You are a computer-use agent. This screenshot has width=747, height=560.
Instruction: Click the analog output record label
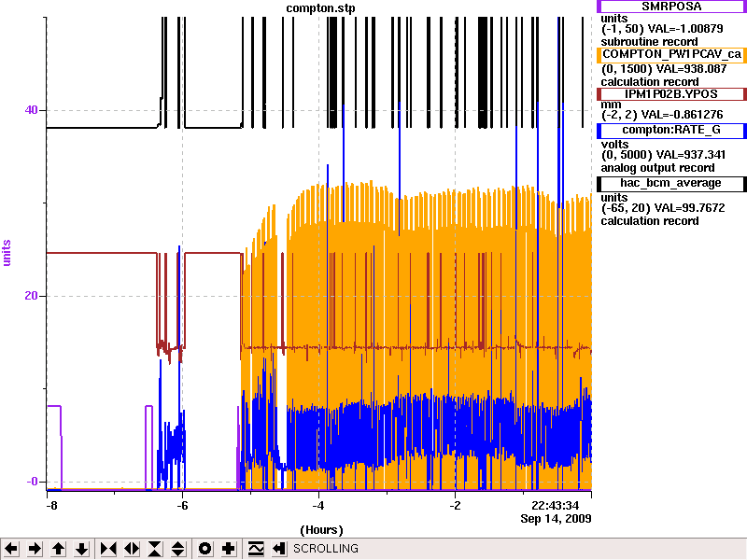[658, 168]
